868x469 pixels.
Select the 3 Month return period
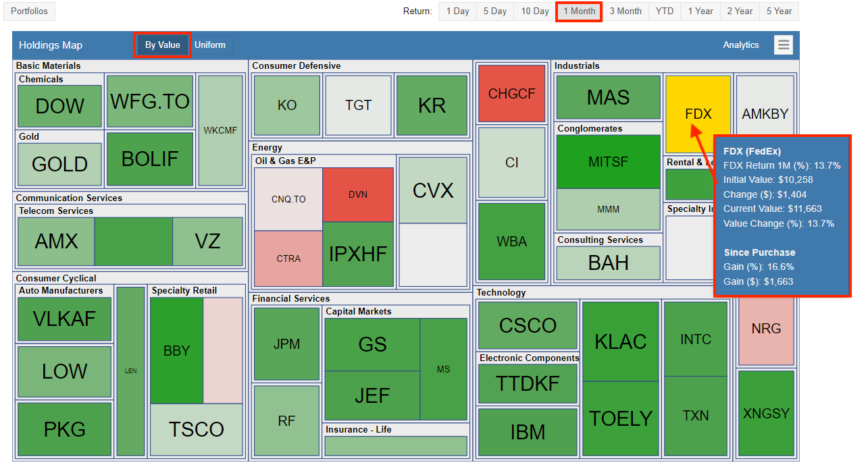click(626, 11)
